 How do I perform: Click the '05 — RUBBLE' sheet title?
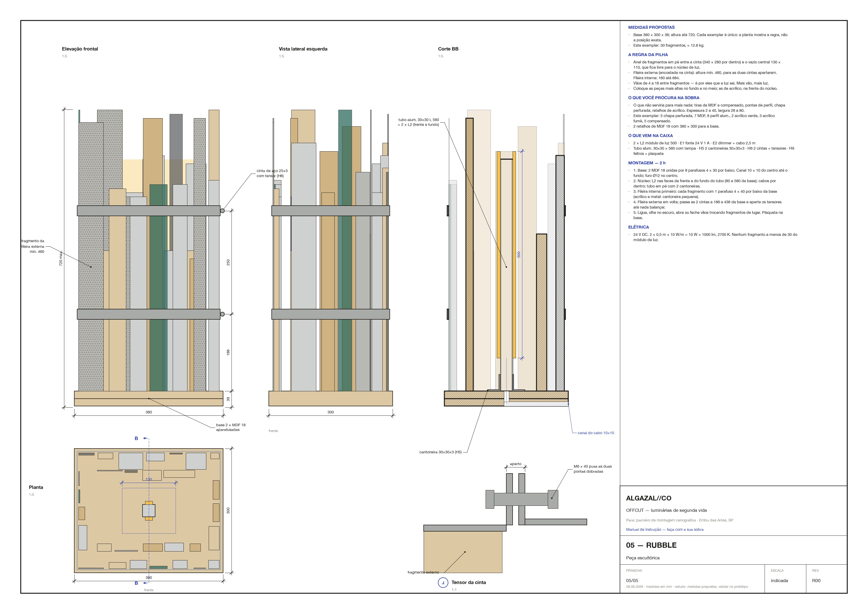click(x=651, y=545)
